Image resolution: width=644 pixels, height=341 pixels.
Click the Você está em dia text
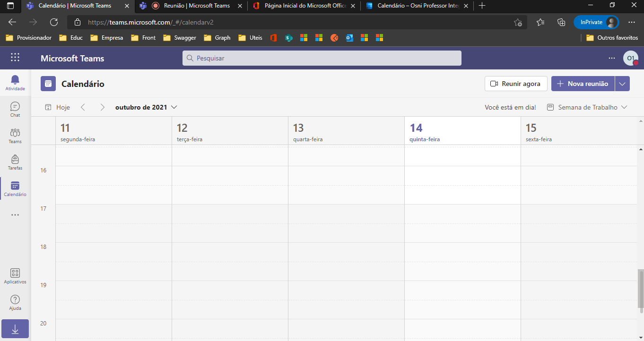510,107
